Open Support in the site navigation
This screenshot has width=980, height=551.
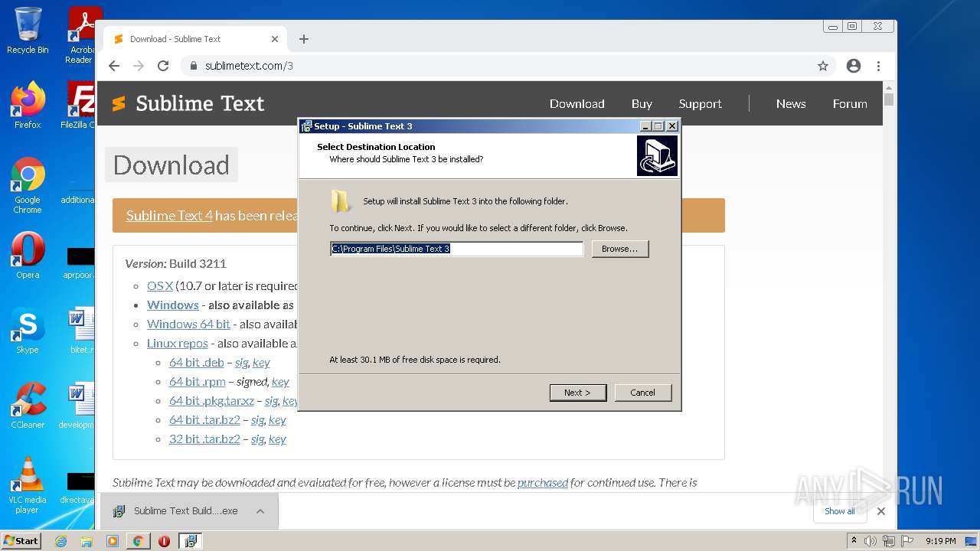point(700,104)
